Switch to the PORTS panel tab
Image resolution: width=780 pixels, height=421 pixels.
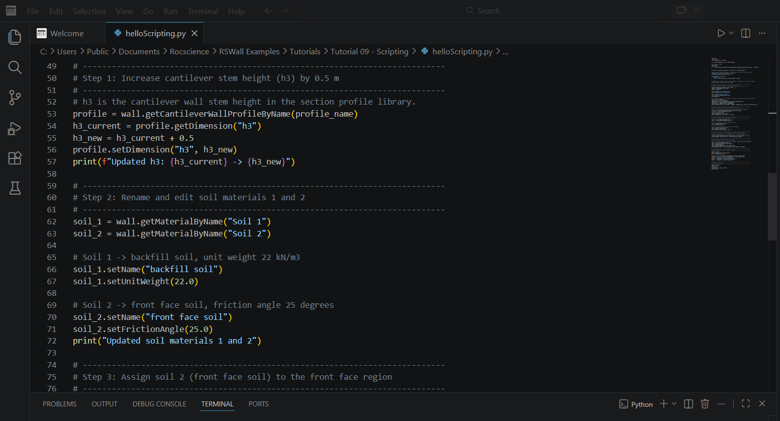point(258,404)
